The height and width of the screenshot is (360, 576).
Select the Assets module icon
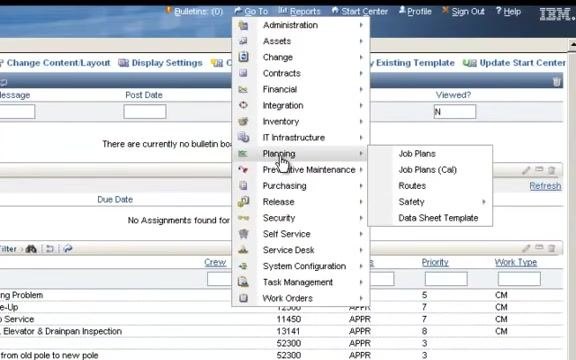click(x=243, y=41)
